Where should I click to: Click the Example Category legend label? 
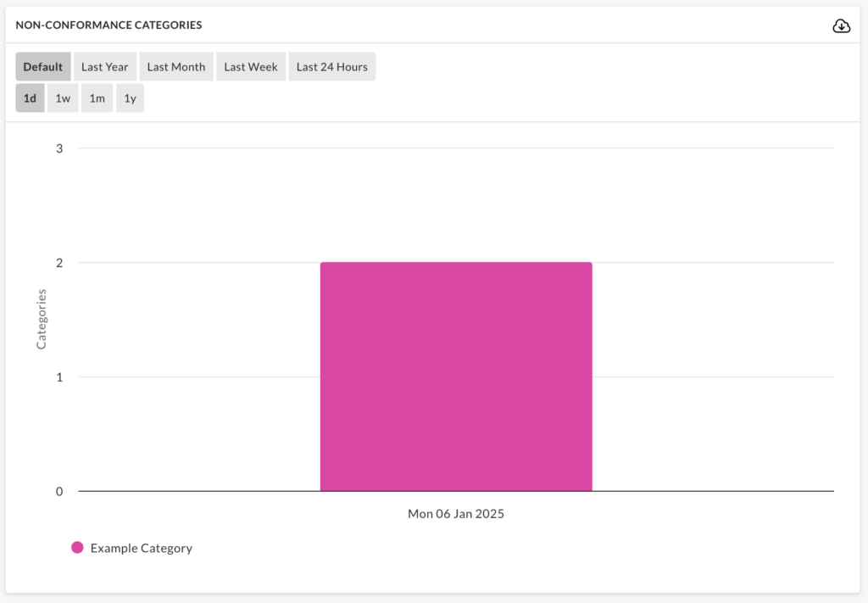pos(142,548)
